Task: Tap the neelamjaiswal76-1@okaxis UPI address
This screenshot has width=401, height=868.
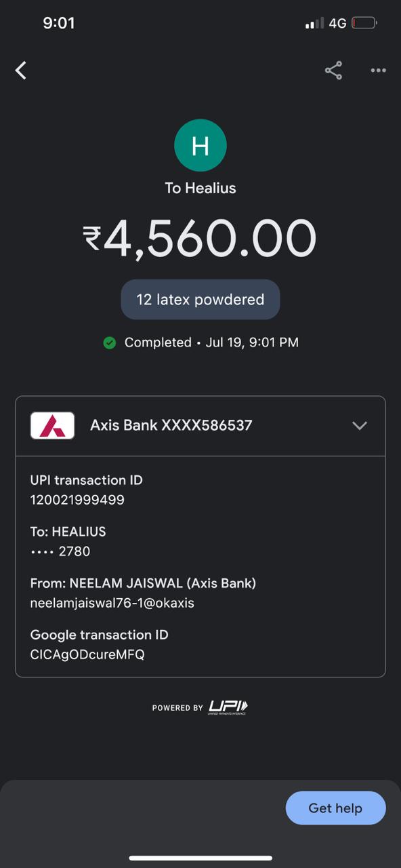Action: coord(112,603)
